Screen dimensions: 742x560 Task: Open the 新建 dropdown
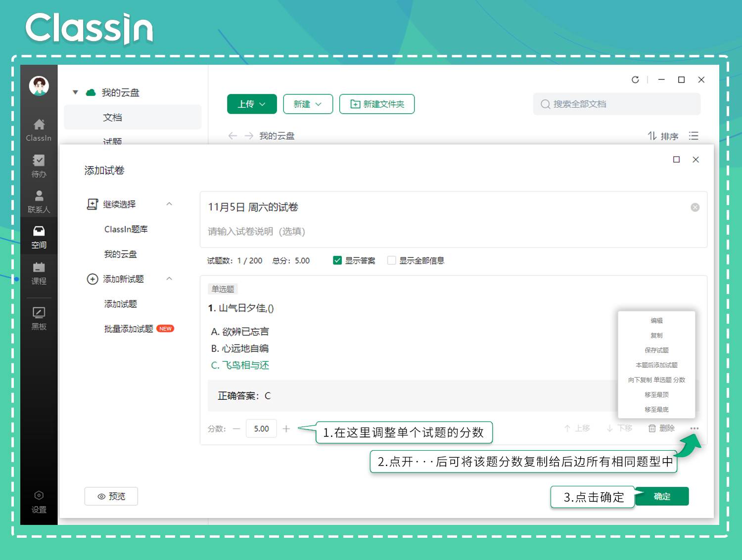308,104
